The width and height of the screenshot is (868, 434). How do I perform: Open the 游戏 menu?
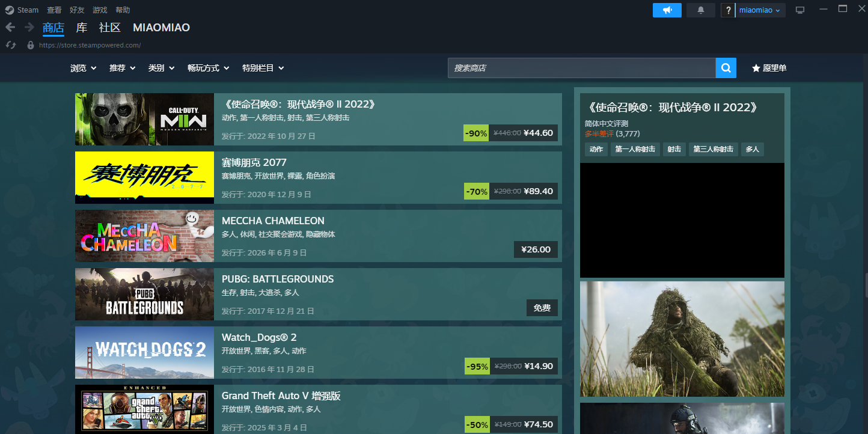click(x=100, y=10)
